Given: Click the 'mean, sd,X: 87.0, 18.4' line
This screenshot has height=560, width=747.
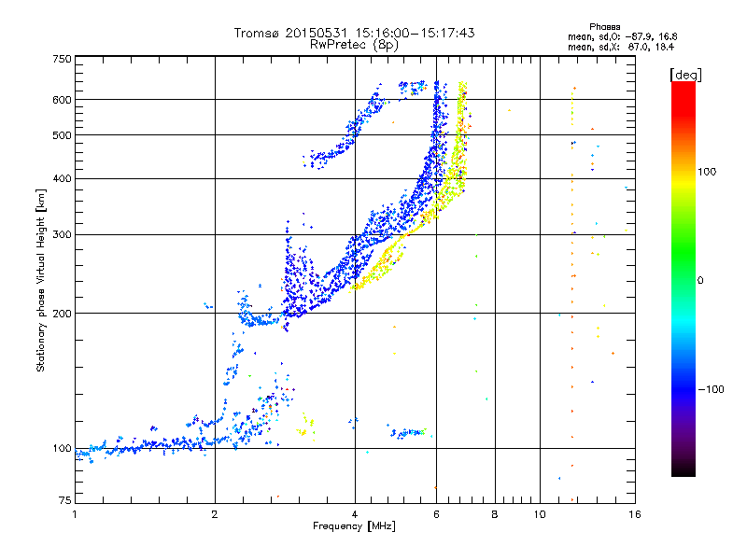Looking at the screenshot, I should [x=621, y=47].
